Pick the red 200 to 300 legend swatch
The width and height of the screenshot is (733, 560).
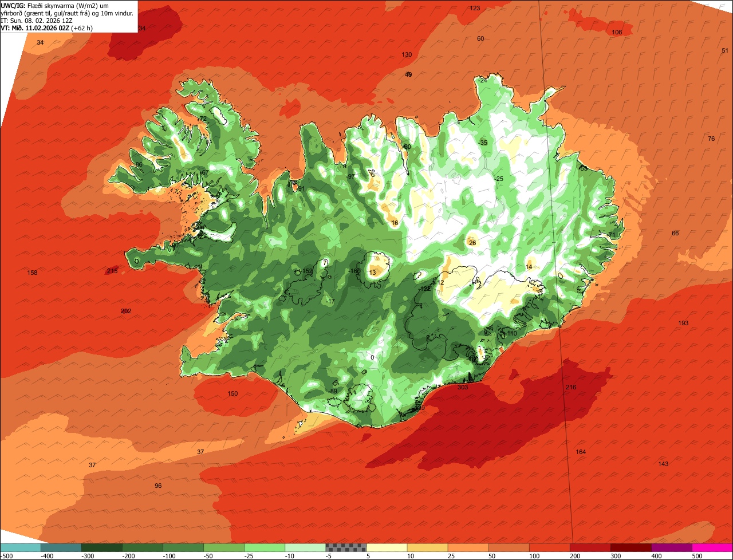pos(590,547)
